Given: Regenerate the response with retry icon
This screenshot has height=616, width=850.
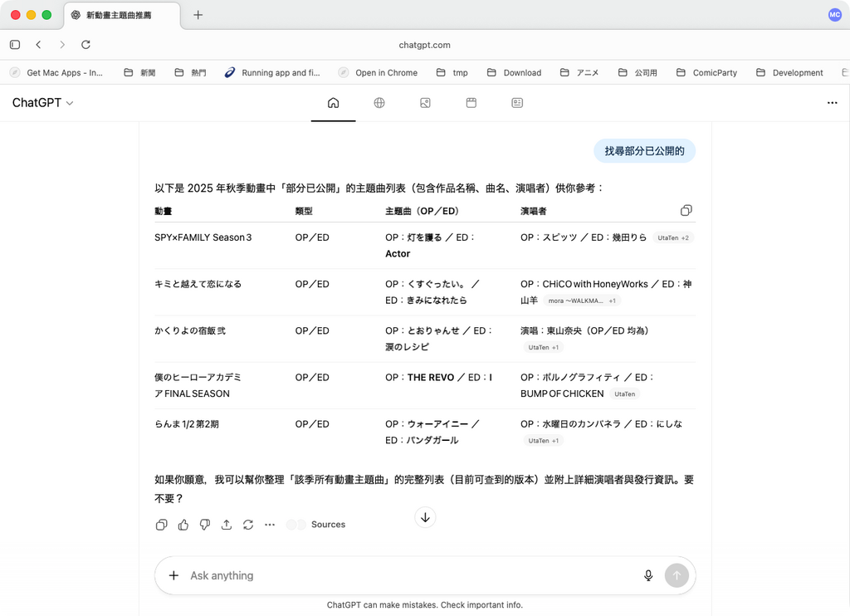Looking at the screenshot, I should point(248,525).
